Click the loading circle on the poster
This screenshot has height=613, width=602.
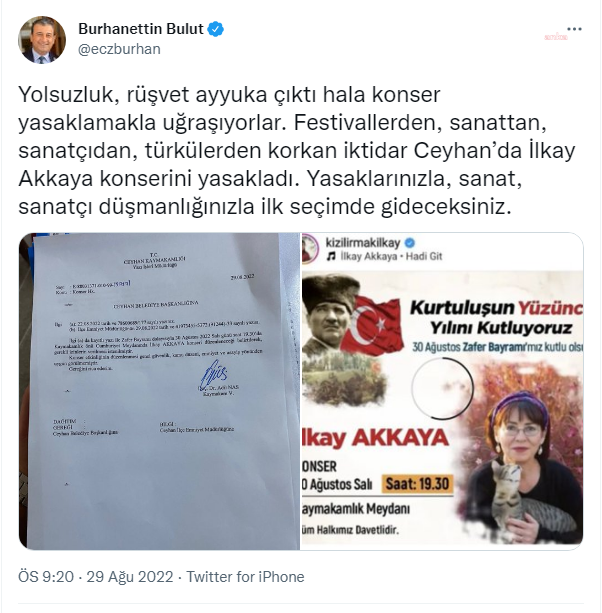coord(442,388)
